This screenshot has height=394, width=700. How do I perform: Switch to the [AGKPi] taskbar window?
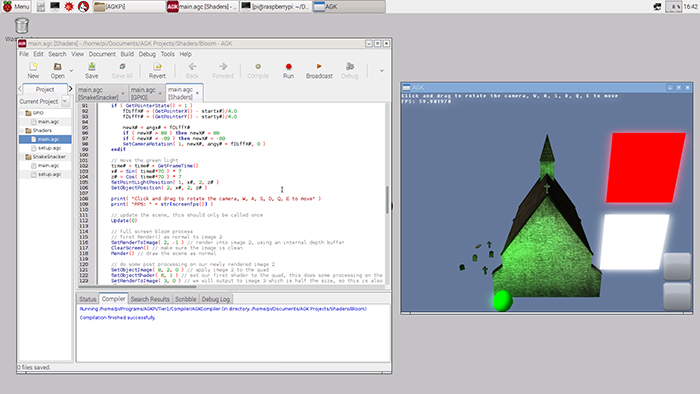point(129,6)
